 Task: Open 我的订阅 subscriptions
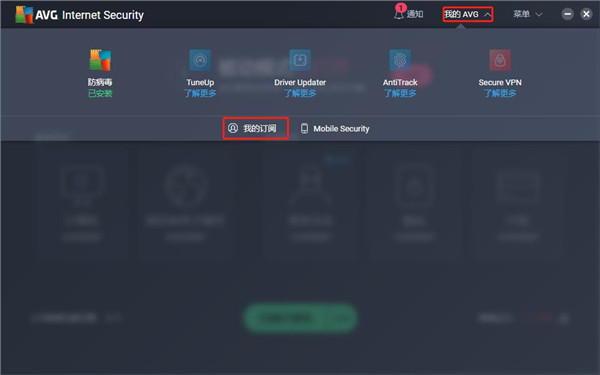(256, 128)
